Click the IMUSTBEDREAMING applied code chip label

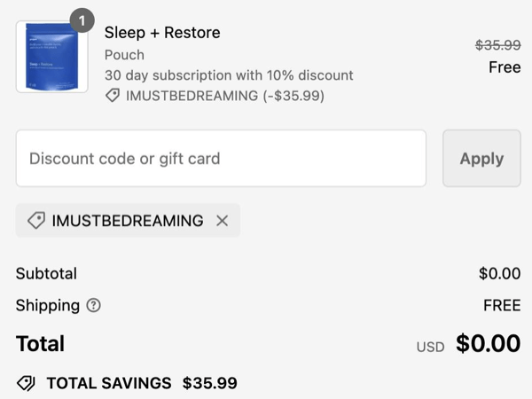click(x=128, y=221)
